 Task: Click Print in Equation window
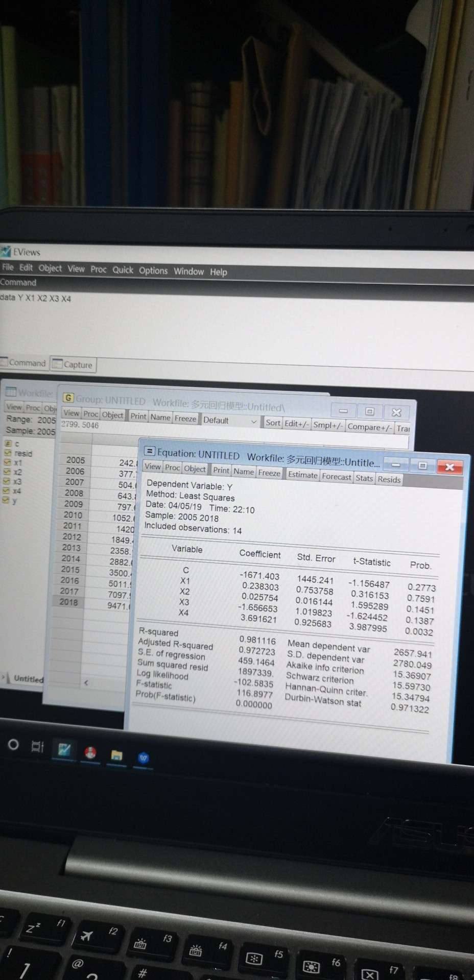pyautogui.click(x=221, y=470)
